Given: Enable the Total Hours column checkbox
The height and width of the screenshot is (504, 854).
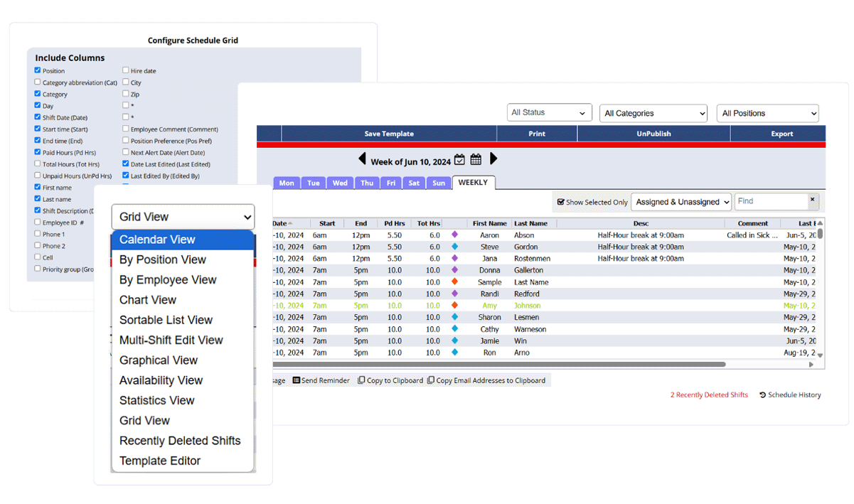Looking at the screenshot, I should (37, 164).
